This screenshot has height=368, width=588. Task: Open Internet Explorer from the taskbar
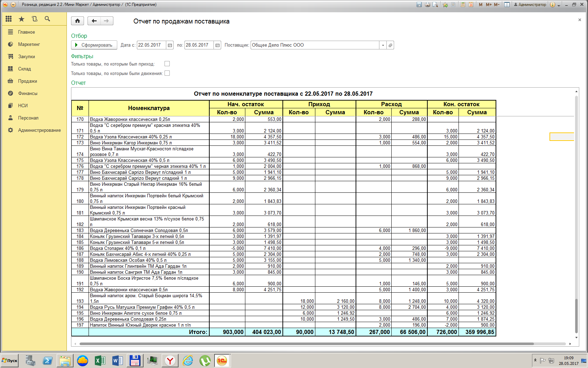pos(188,361)
